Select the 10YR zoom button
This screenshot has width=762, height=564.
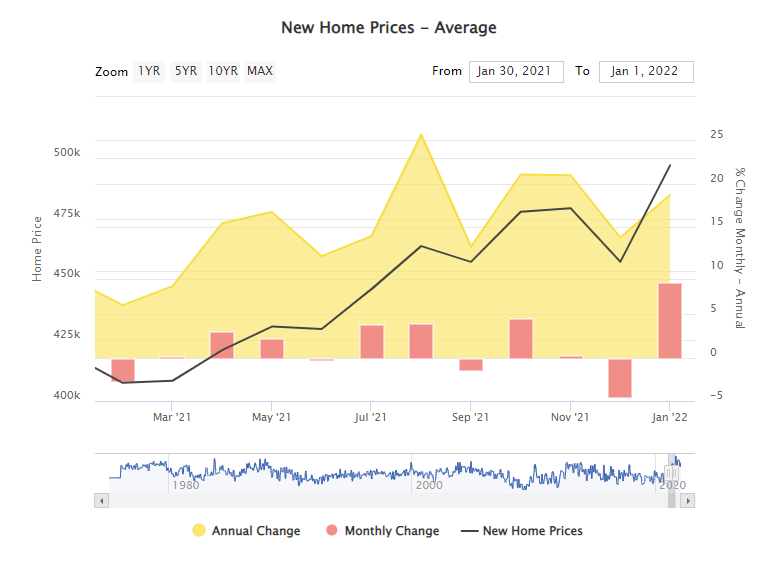[x=223, y=71]
